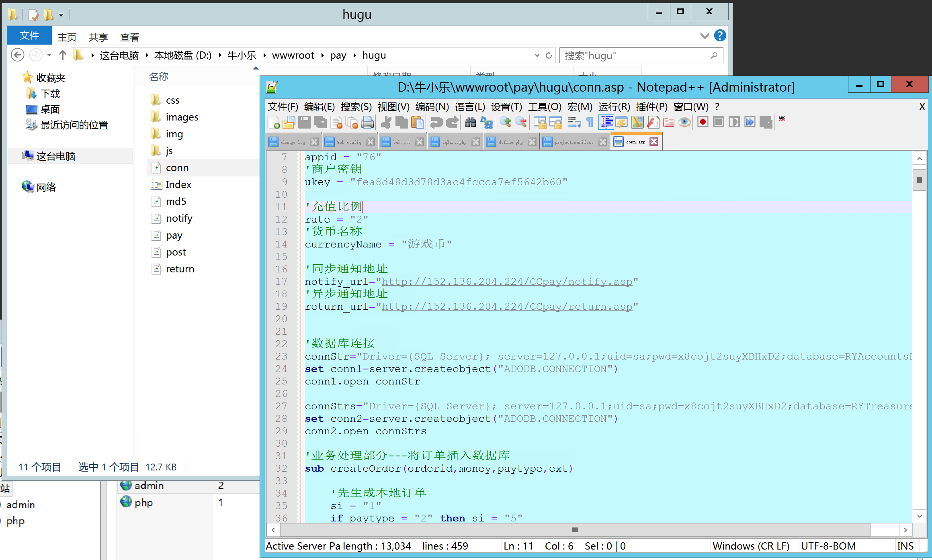Switch to the Web.config tab

tap(348, 142)
